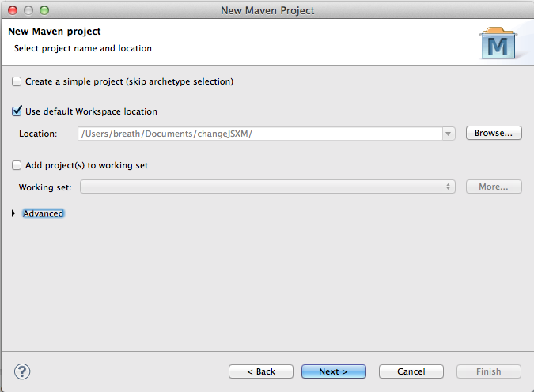Click the Finish button

[x=488, y=371]
